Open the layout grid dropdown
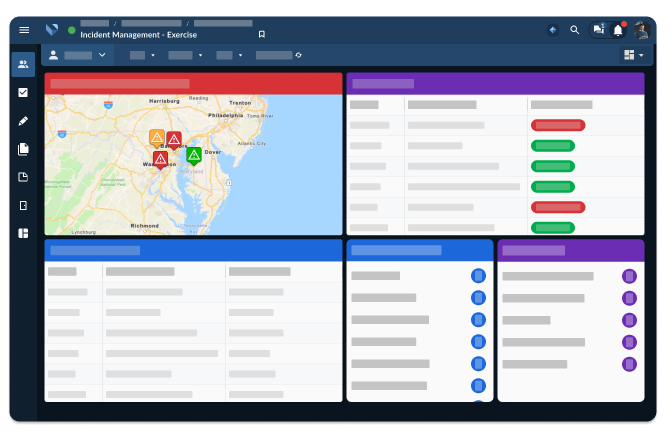Viewport: 671px width, 433px height. coord(634,55)
